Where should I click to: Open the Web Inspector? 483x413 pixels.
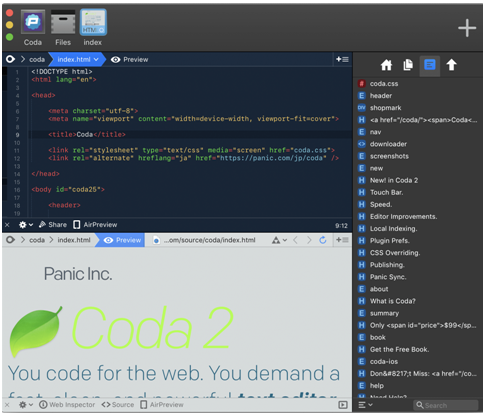tap(67, 405)
